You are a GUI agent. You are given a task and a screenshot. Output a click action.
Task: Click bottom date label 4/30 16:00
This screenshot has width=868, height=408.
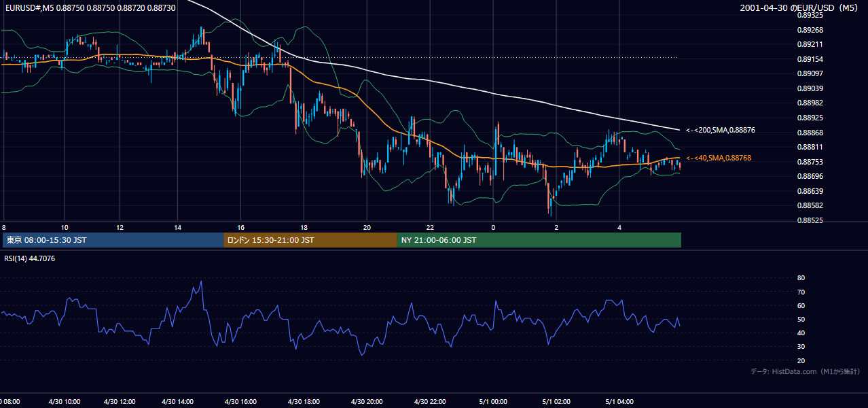coord(240,402)
